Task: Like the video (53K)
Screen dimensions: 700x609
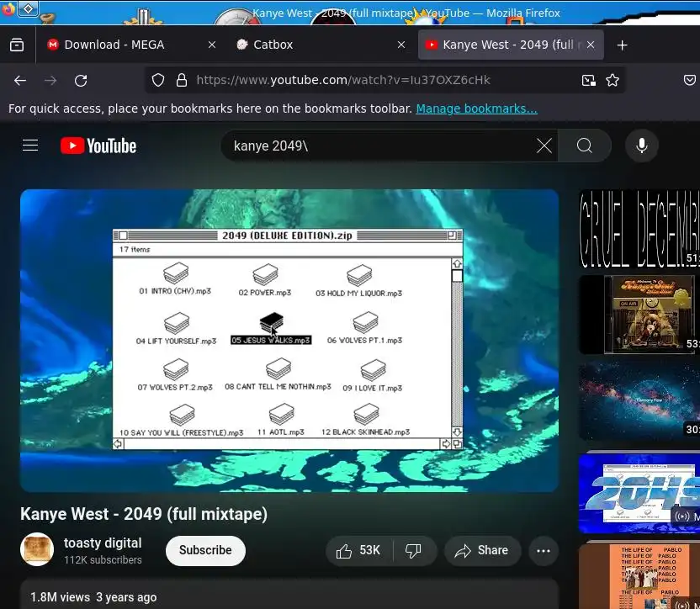Action: pyautogui.click(x=359, y=550)
